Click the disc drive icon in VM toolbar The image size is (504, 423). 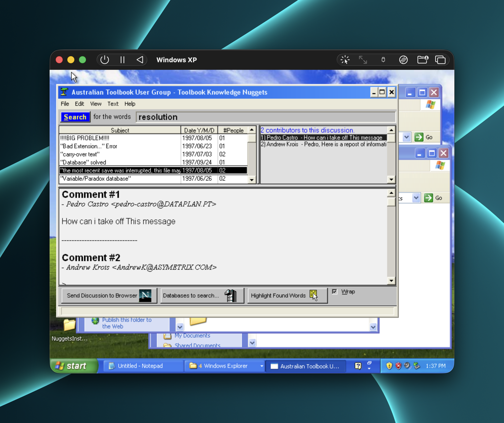403,60
